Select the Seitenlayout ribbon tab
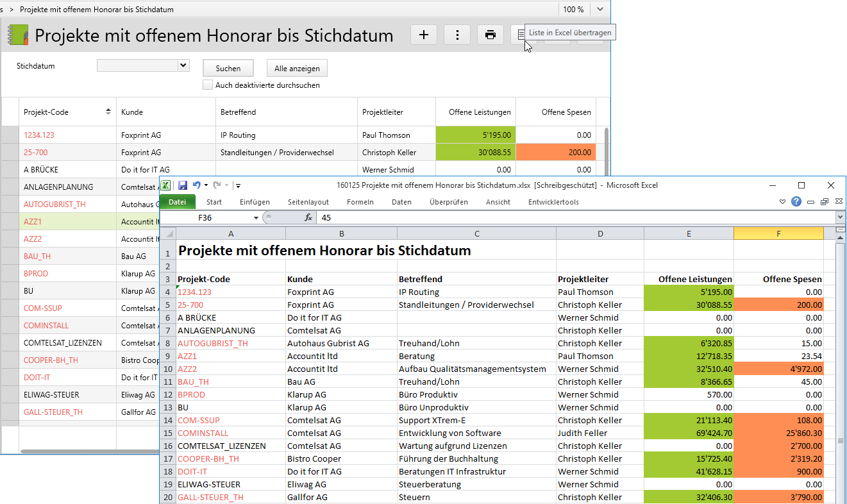Viewport: 847px width, 504px height. click(x=308, y=202)
